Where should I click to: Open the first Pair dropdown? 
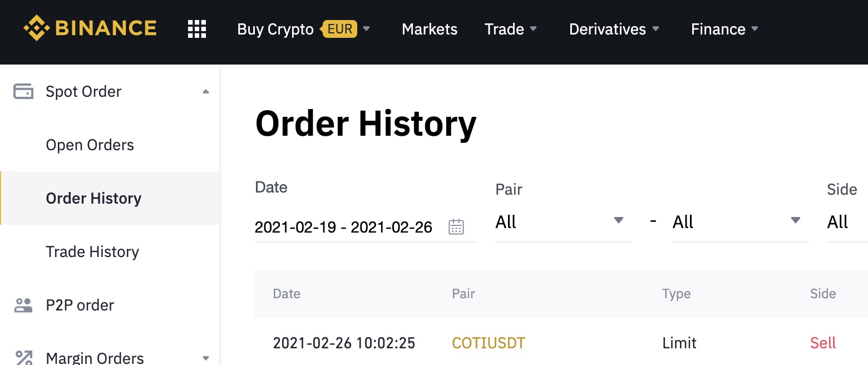563,221
